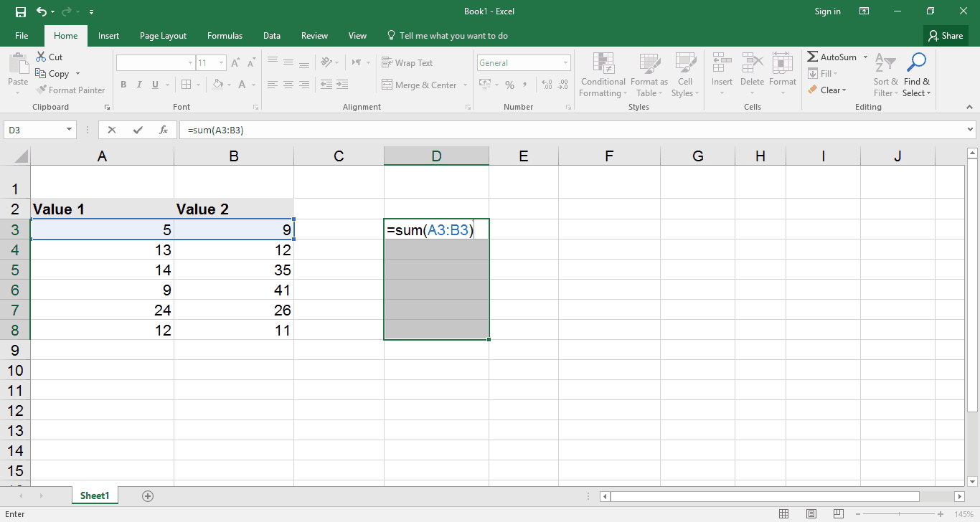Click the AutoSum sigma icon
The height and width of the screenshot is (522, 980).
(813, 57)
